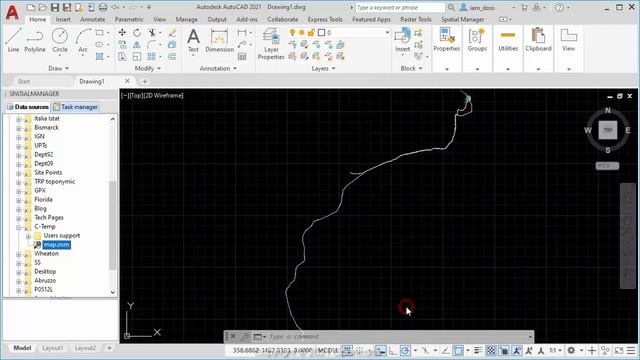The height and width of the screenshot is (360, 640).
Task: Toggle the layer on/off lightbulb in layer dropdown
Action: click(x=292, y=33)
